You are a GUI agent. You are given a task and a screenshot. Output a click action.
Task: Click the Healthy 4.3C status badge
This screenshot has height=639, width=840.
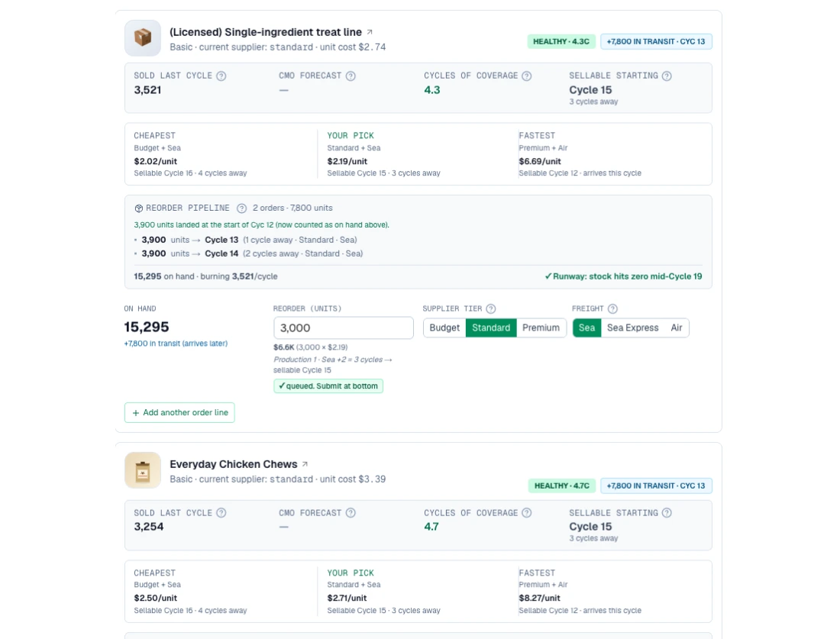click(x=561, y=42)
